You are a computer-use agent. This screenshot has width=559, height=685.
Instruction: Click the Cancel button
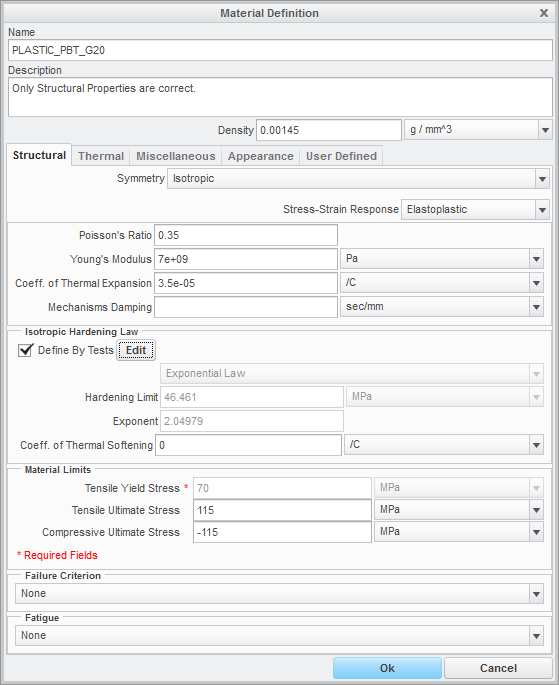tap(498, 668)
